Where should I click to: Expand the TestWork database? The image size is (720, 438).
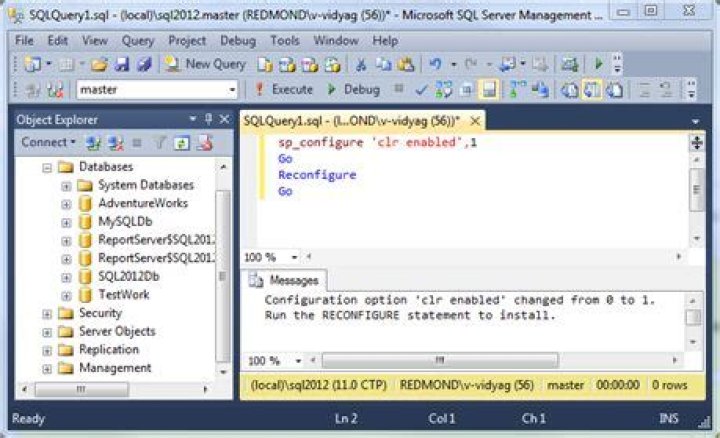(x=66, y=296)
